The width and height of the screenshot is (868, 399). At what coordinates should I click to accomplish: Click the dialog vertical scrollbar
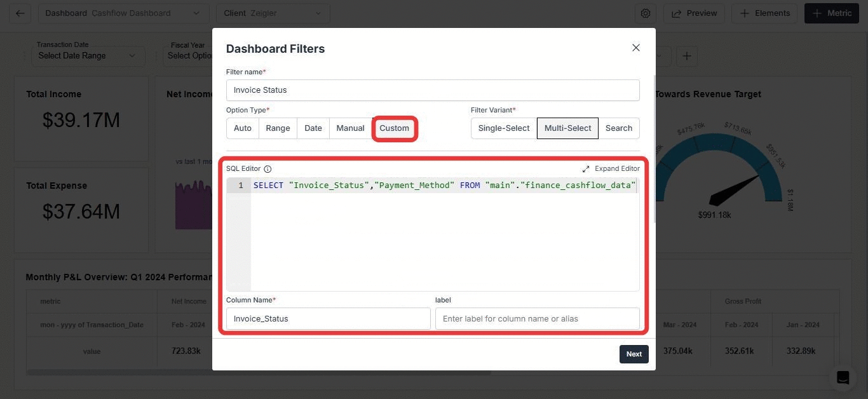point(654,149)
